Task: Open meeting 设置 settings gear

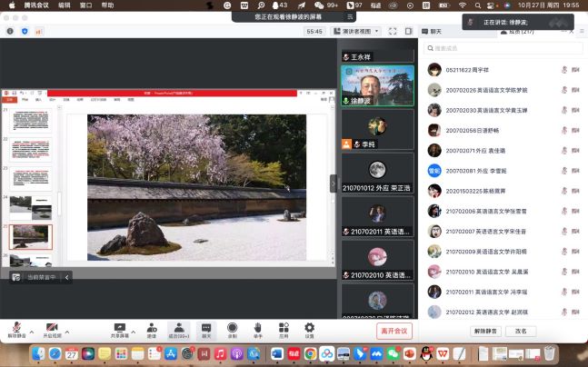Action: pos(309,327)
